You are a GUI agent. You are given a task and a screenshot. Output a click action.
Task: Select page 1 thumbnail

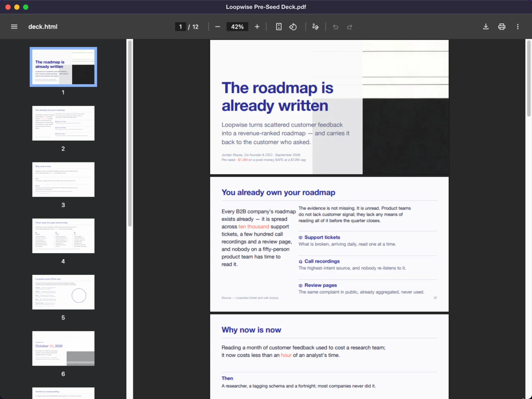pyautogui.click(x=63, y=67)
